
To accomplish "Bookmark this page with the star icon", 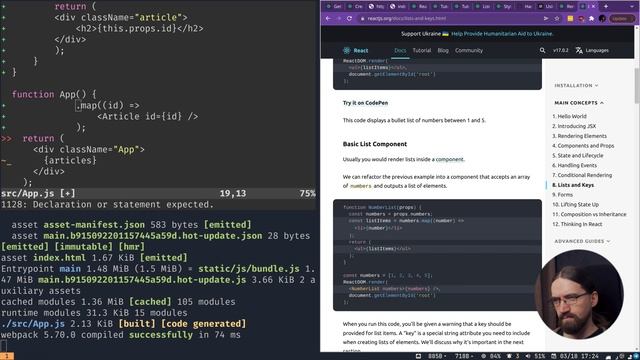I will (557, 18).
